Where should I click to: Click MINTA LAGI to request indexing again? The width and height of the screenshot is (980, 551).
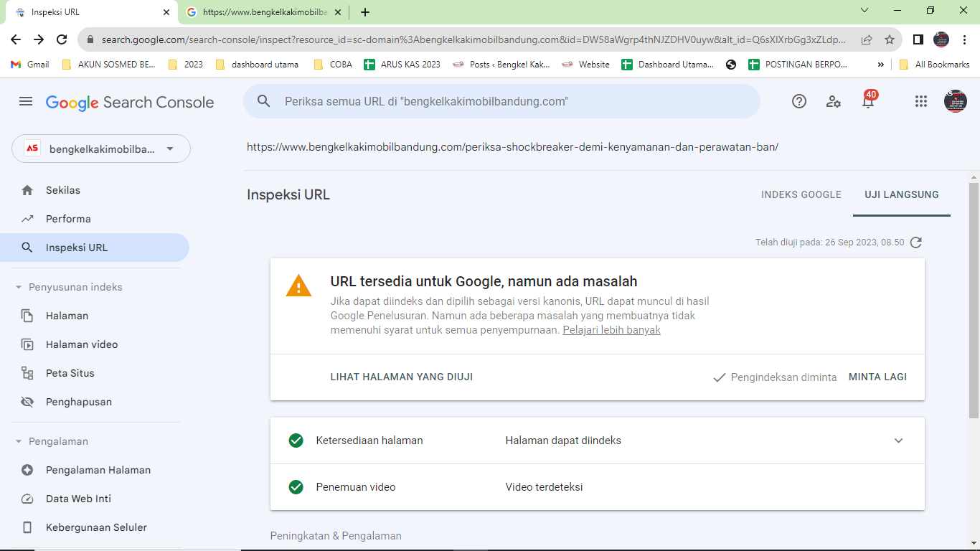[878, 377]
